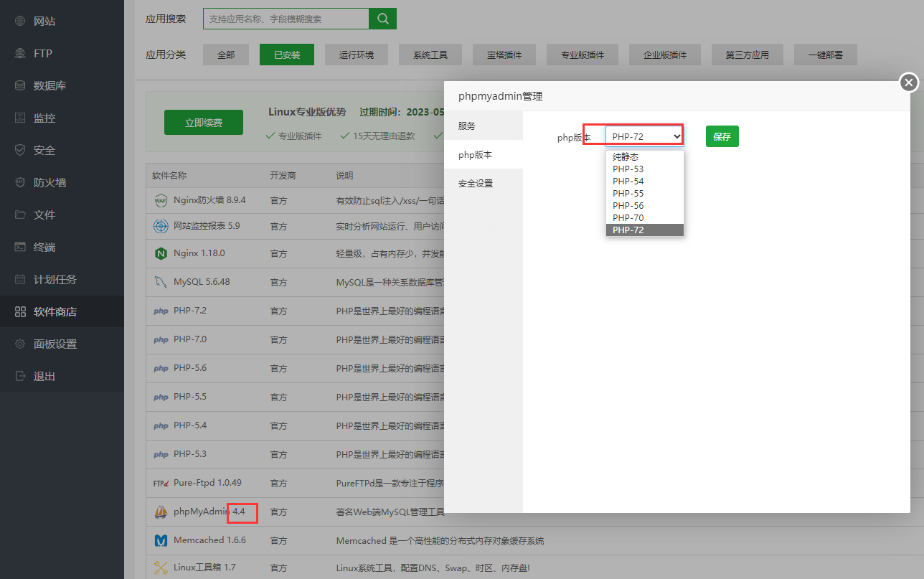The height and width of the screenshot is (579, 924).
Task: Click the 立即续费 renew button
Action: click(204, 123)
